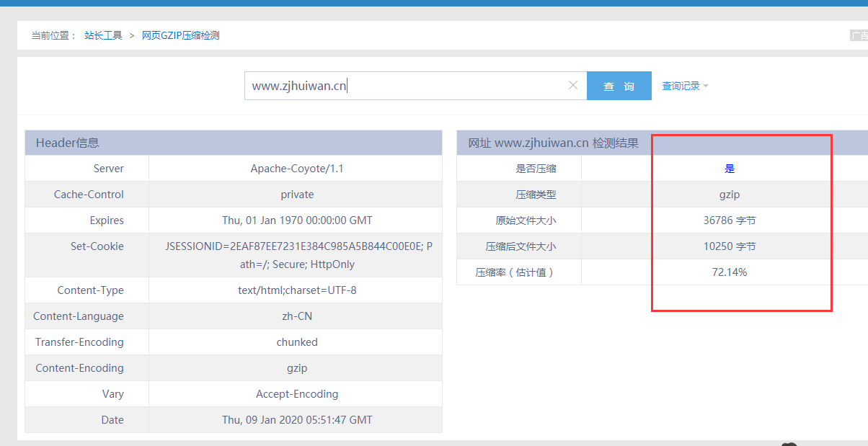
Task: Select the 10250 字节 compressed size
Action: click(x=730, y=246)
